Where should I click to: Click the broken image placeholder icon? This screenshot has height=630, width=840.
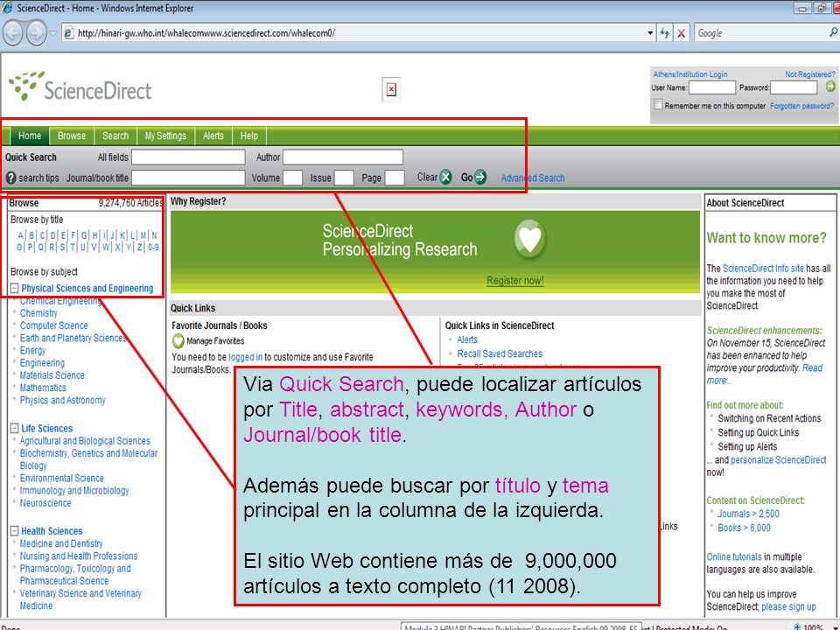pos(391,89)
